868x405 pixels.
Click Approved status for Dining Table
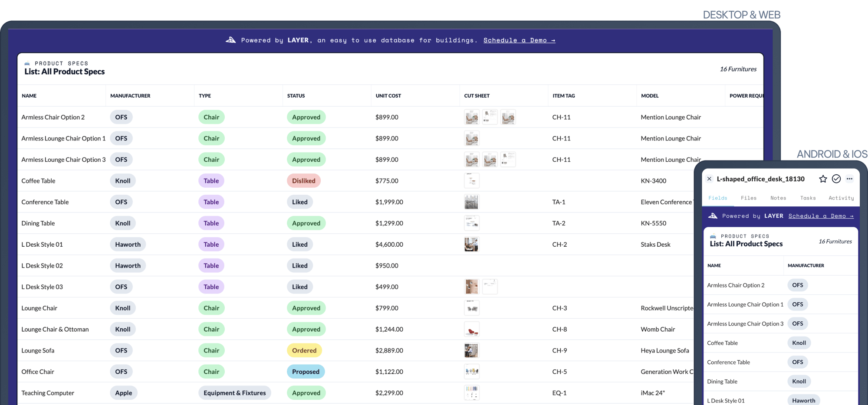pos(306,223)
